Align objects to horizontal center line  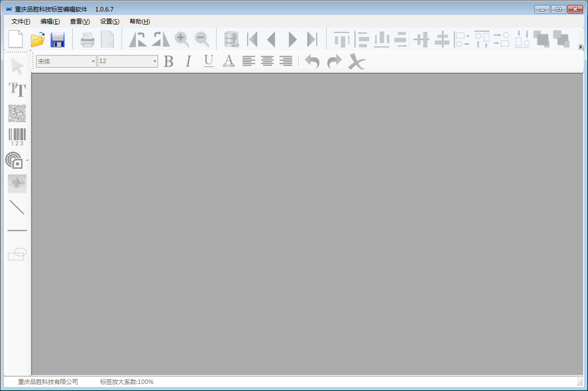tap(421, 40)
